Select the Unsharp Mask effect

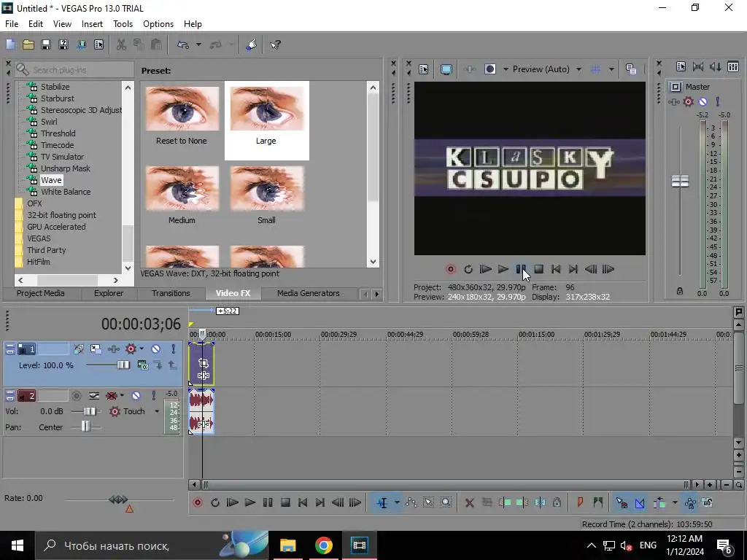pyautogui.click(x=65, y=168)
